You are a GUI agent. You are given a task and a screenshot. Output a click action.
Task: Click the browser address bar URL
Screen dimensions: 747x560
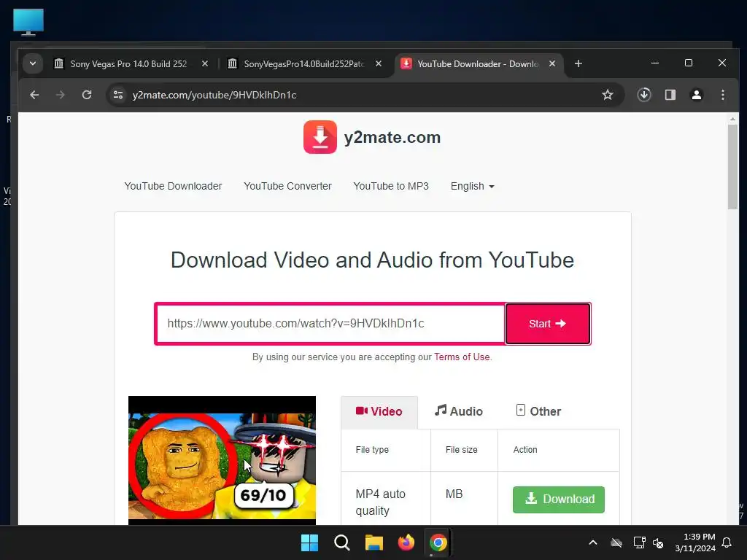tap(214, 95)
